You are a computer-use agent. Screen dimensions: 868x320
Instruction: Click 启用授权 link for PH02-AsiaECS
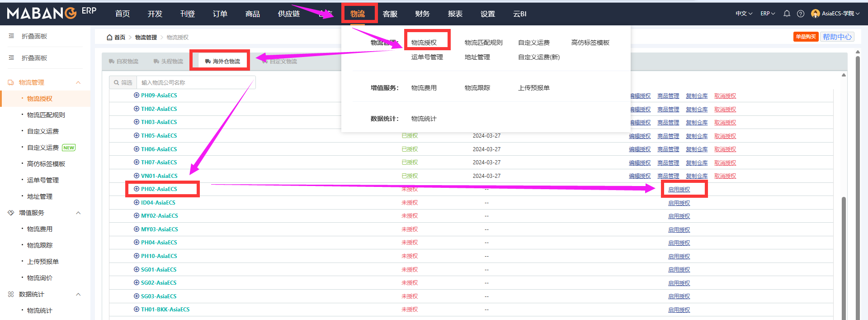pyautogui.click(x=679, y=190)
